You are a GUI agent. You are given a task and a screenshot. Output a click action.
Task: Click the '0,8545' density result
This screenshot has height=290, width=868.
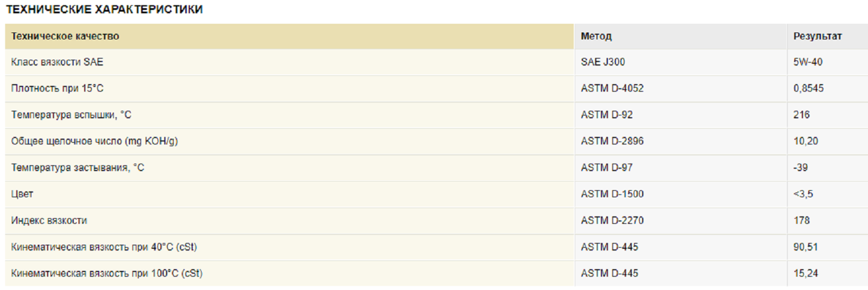coord(808,89)
